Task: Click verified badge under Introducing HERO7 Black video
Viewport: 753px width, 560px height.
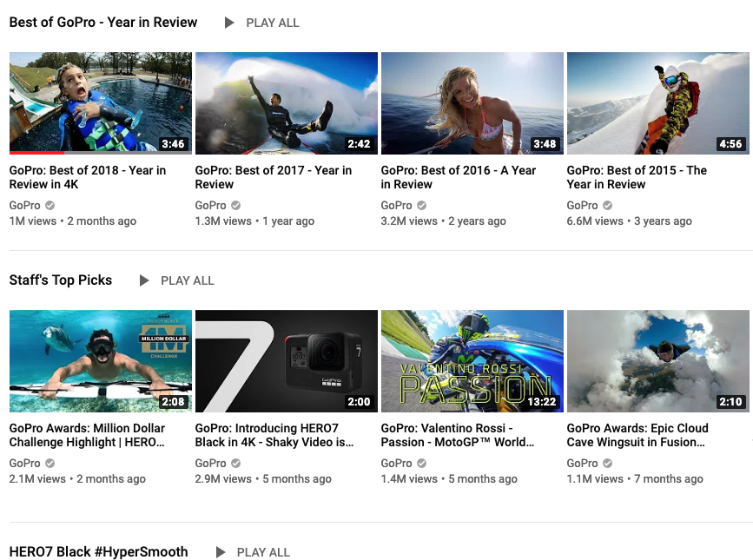Action: click(235, 463)
